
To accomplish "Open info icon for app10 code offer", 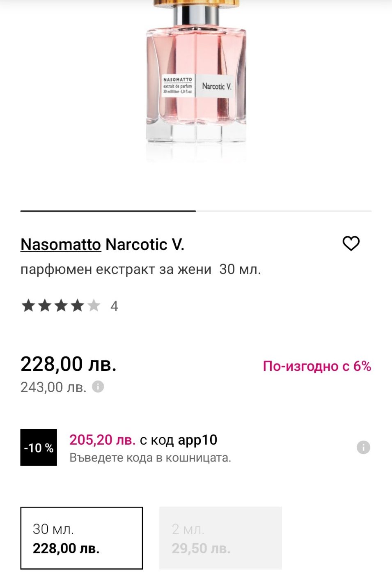I will pyautogui.click(x=363, y=447).
